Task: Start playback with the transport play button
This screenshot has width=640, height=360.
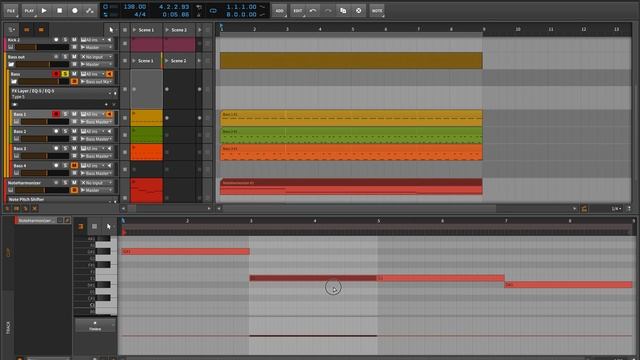Action: coord(44,11)
